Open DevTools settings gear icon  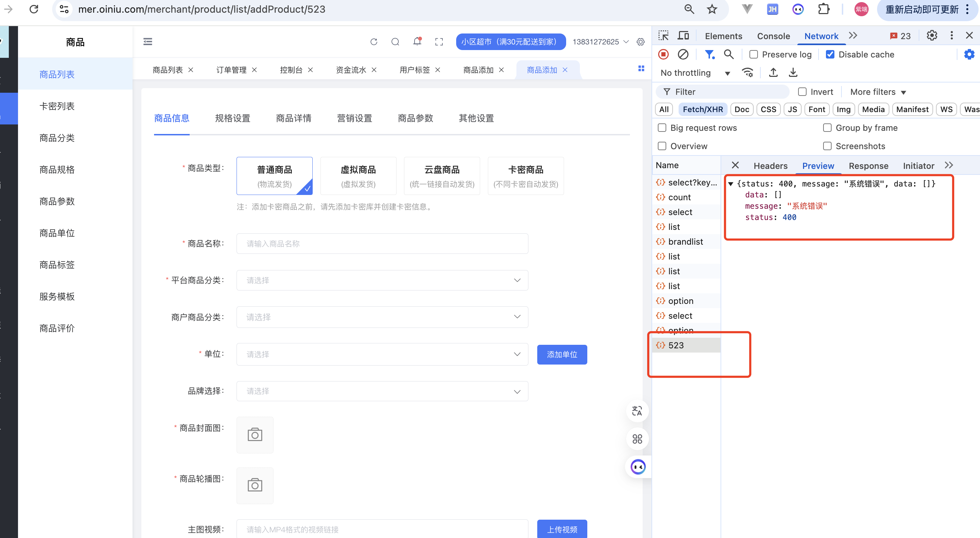click(x=932, y=35)
